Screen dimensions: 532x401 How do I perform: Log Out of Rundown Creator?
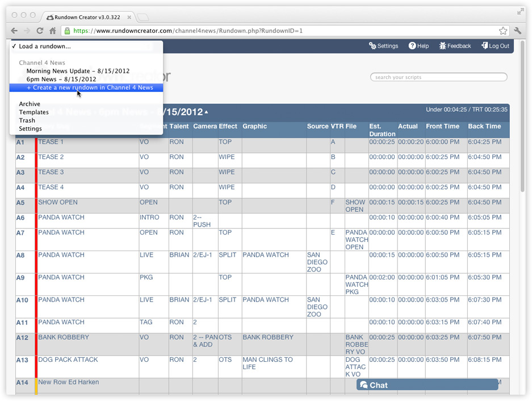click(x=495, y=46)
